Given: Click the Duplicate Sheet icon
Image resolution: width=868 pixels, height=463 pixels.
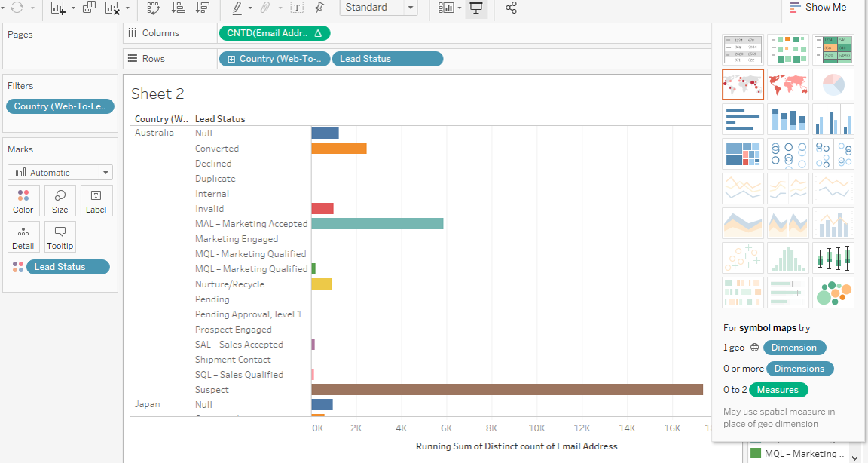Looking at the screenshot, I should point(89,8).
